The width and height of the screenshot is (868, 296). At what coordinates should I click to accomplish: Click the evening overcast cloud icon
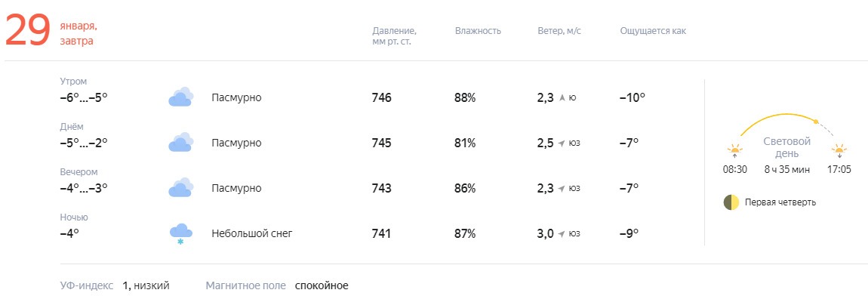click(180, 188)
